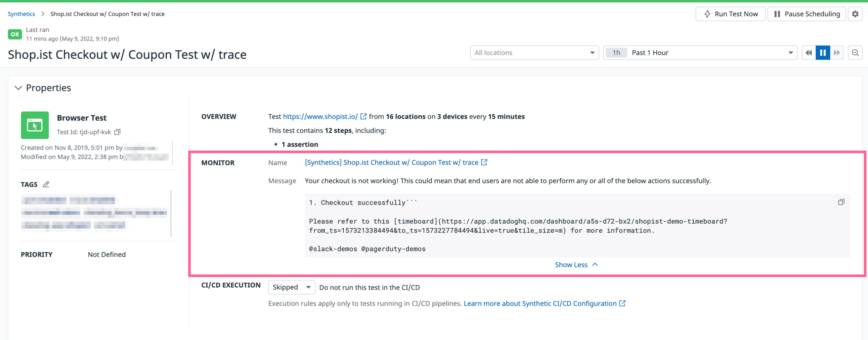Collapse the Properties section
The height and width of the screenshot is (340, 868).
pyautogui.click(x=18, y=88)
